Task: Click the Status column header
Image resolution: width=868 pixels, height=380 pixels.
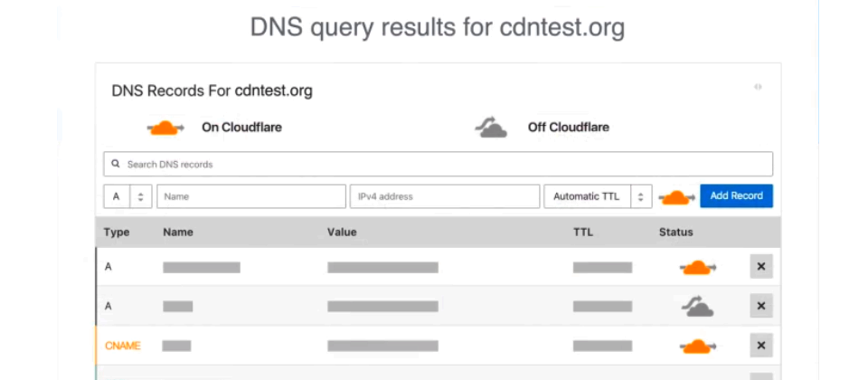Action: [676, 233]
